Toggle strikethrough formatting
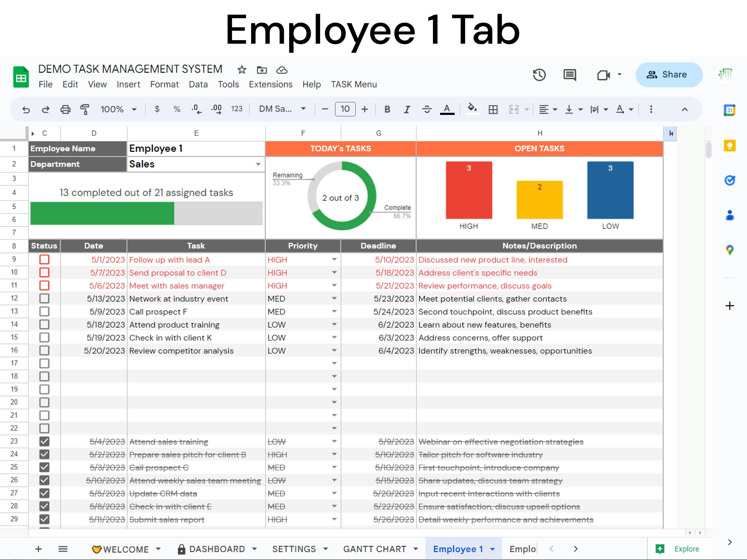Viewport: 747px width, 560px height. point(427,109)
